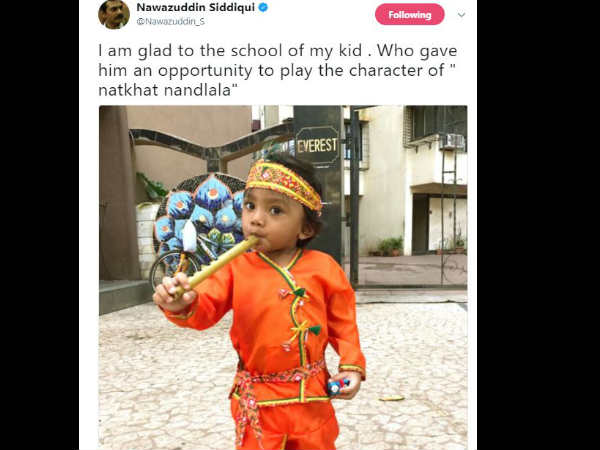Viewport: 600px width, 450px height.
Task: Open the attached photo of the kid
Action: 283,277
